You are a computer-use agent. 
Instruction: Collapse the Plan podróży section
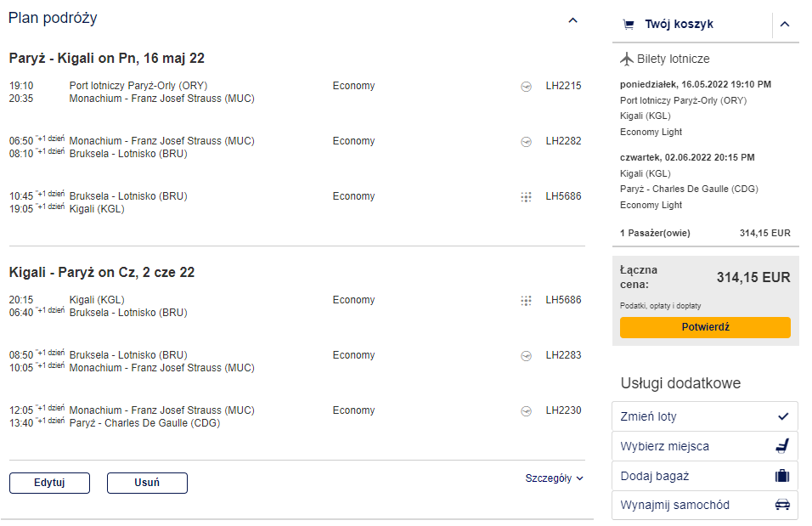click(x=572, y=20)
